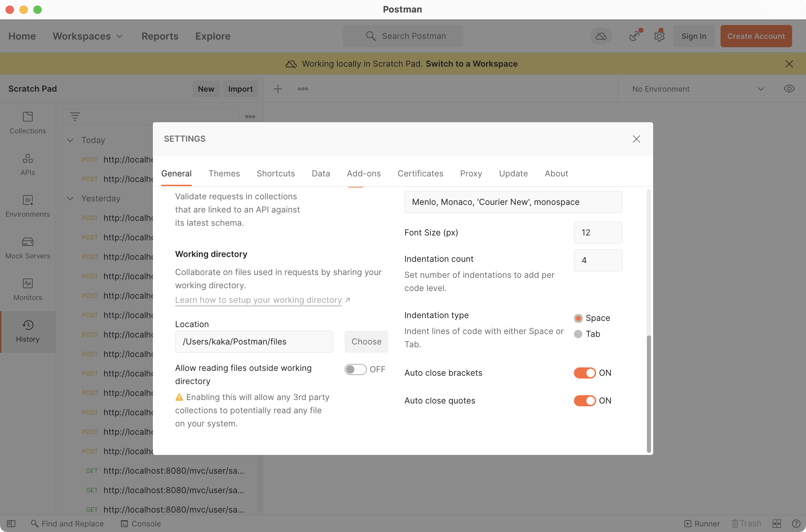Toggle Allow reading files outside working directory

355,369
